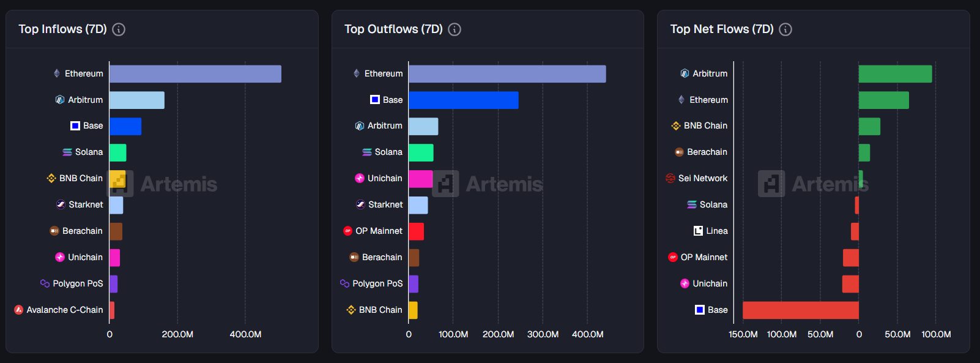Click the Arbitrum label in Top Outflows
The image size is (980, 363).
tap(385, 125)
